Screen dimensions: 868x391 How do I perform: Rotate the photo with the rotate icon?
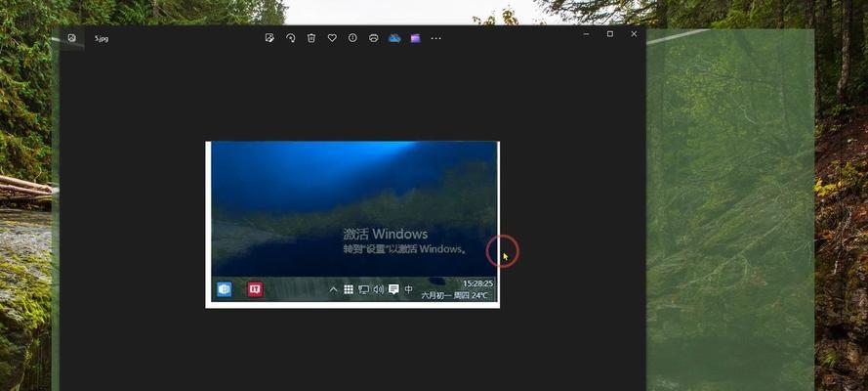coord(291,38)
